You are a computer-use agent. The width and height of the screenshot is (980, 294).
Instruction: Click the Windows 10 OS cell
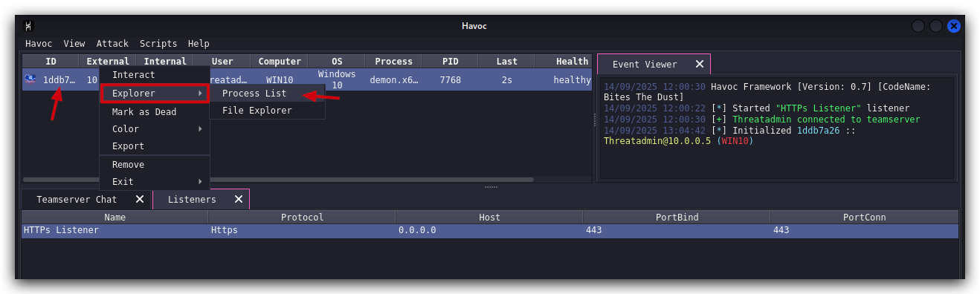point(336,79)
